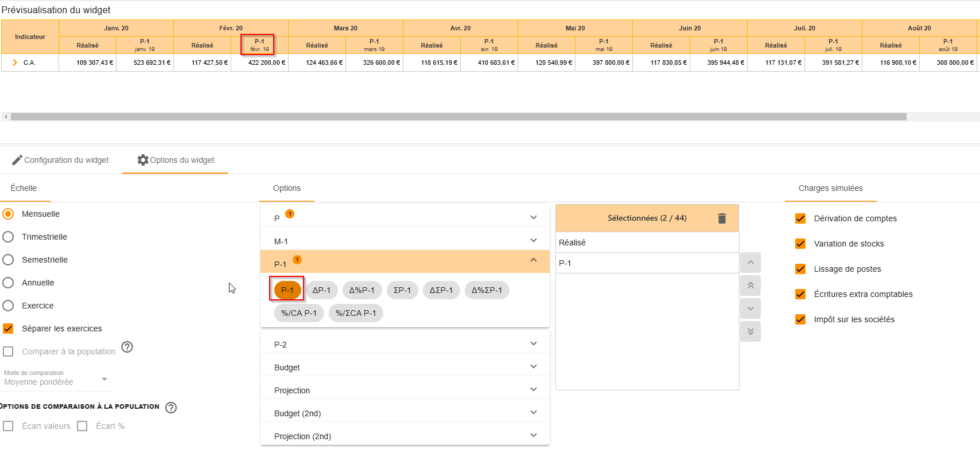Select the Trimestrielle radio button
This screenshot has width=980, height=473.
coord(9,237)
